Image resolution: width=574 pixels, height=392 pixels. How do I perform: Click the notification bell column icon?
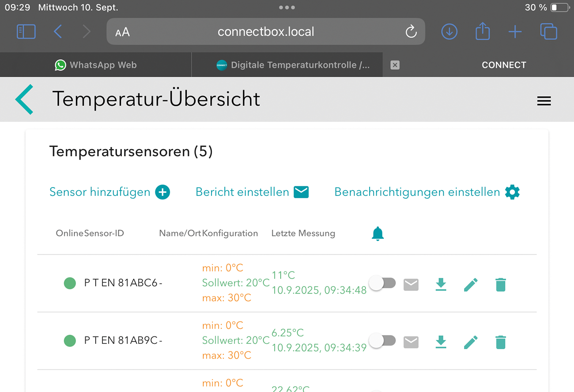coord(378,234)
